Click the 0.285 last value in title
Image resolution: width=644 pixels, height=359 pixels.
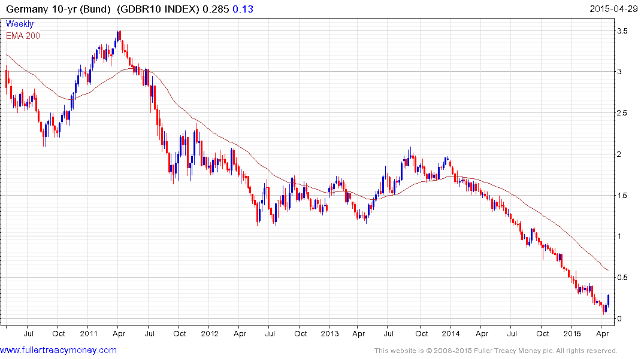[217, 10]
